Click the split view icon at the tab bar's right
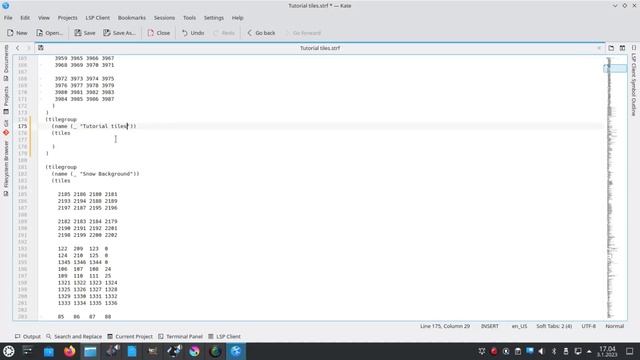 (x=622, y=48)
